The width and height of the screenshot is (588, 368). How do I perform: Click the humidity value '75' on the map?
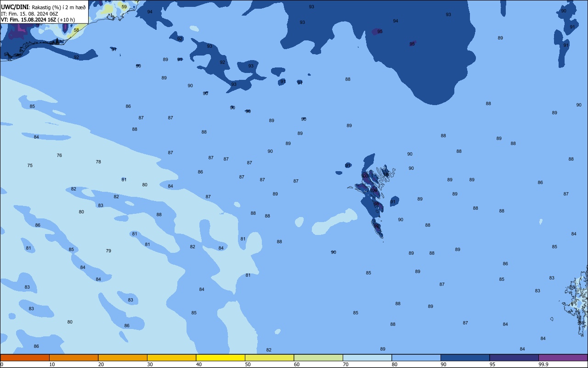[30, 166]
